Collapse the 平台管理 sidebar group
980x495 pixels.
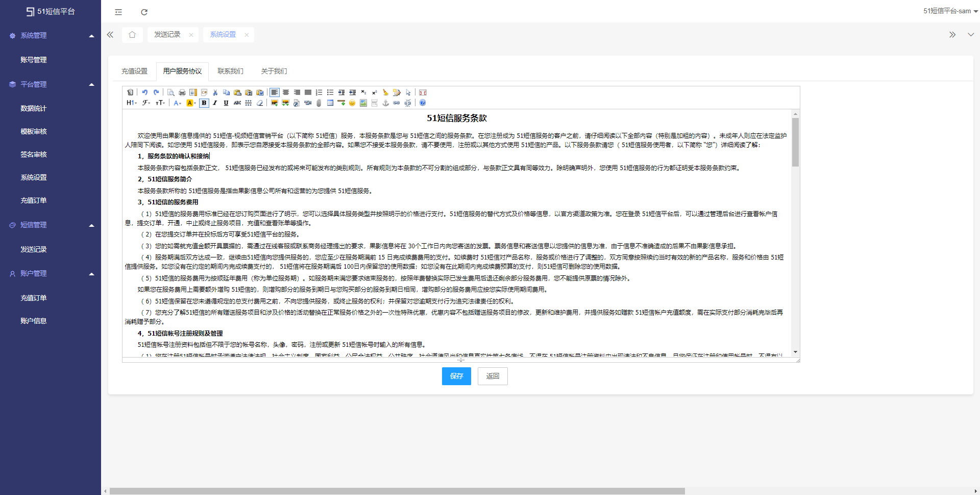pos(51,84)
